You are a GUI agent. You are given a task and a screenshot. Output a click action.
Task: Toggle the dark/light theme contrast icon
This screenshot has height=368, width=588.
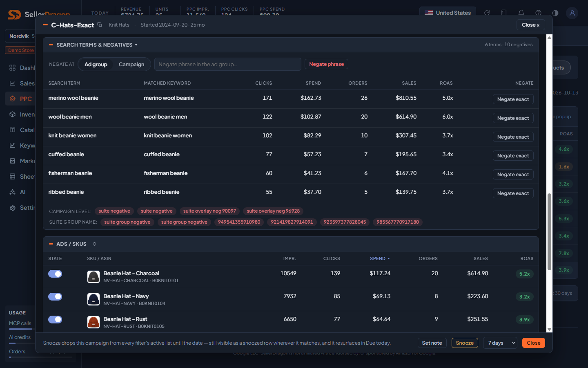[x=555, y=13]
